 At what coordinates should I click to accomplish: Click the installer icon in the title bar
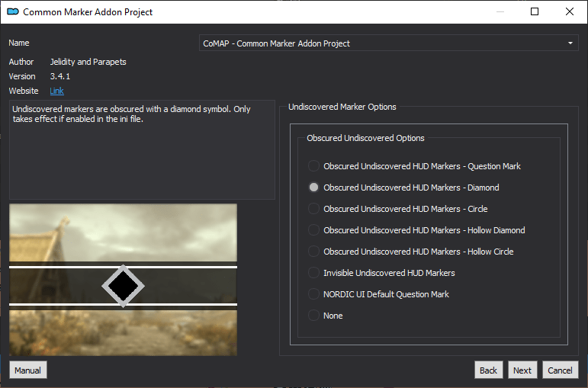point(13,12)
